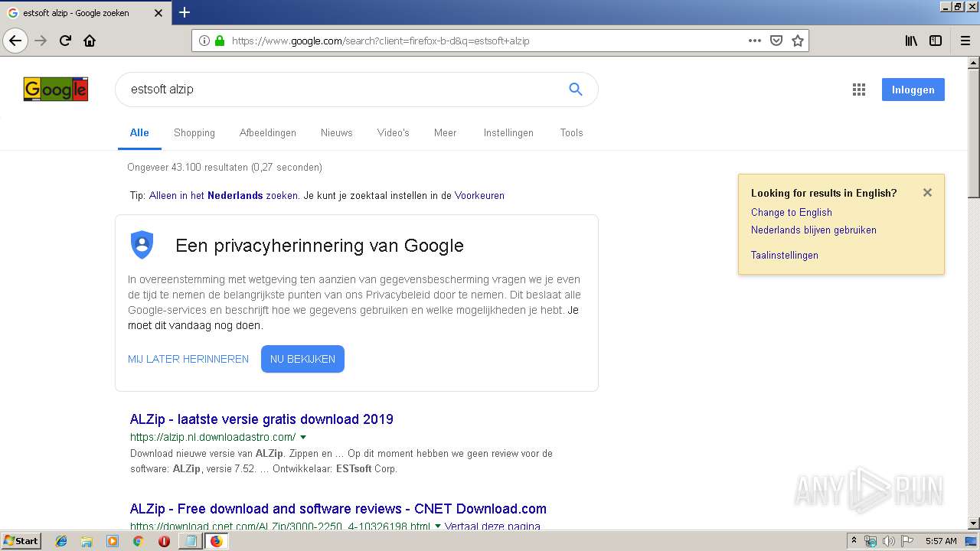Viewport: 980px width, 551px height.
Task: Expand options for CNET result URL
Action: 438,527
